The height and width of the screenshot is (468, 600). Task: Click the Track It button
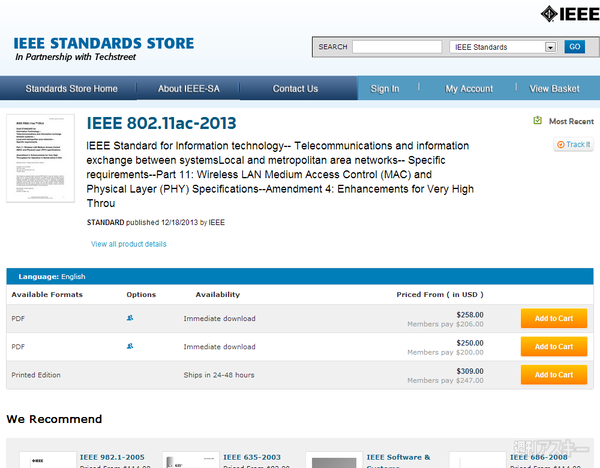[x=573, y=144]
